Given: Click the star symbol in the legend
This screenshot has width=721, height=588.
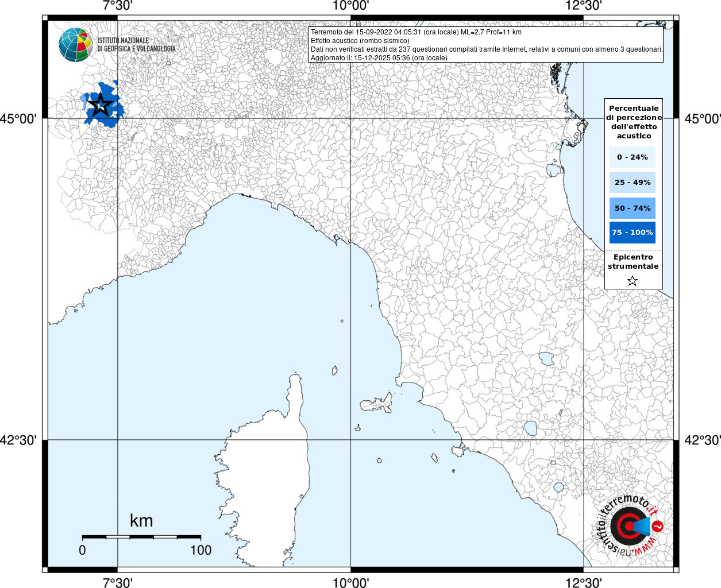Looking at the screenshot, I should point(633,281).
